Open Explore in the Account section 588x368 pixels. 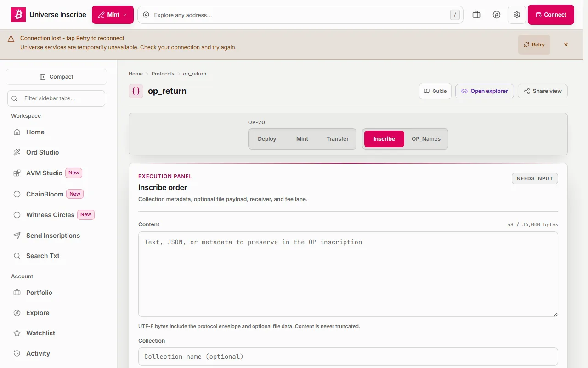(56, 313)
